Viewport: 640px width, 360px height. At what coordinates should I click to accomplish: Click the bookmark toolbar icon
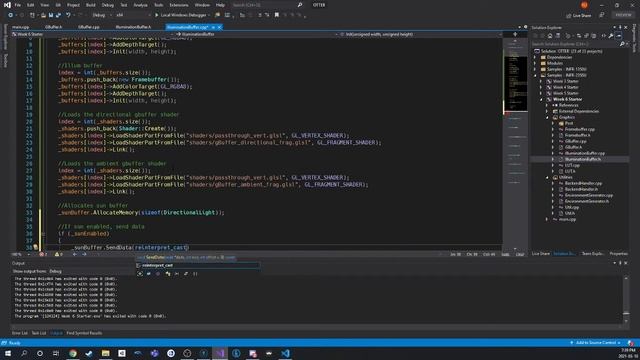[277, 15]
